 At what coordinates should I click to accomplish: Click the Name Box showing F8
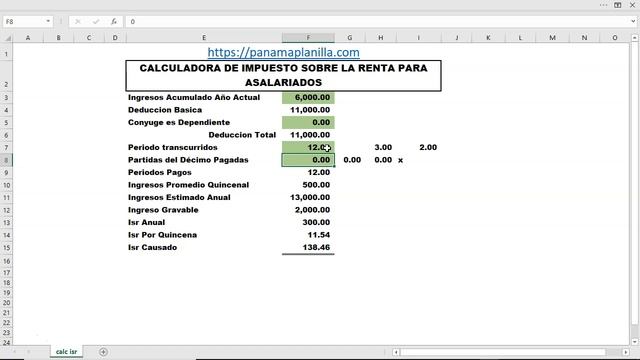coord(24,21)
